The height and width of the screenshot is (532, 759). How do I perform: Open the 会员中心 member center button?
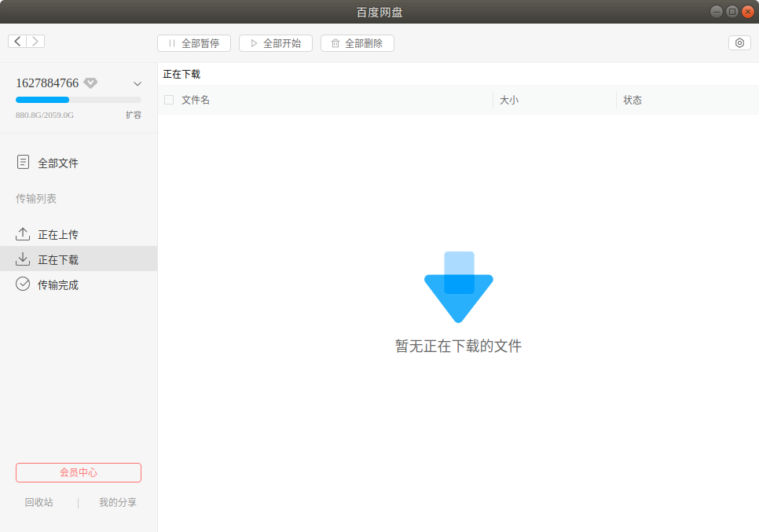click(x=79, y=472)
